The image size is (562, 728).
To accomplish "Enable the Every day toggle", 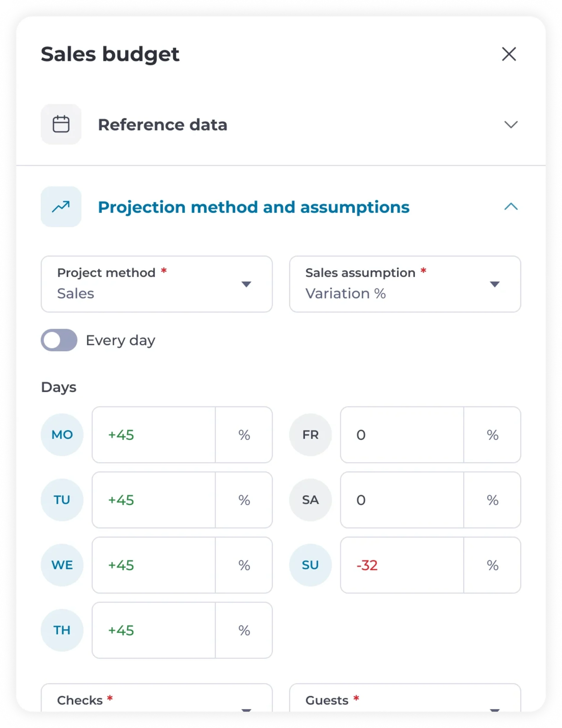I will pos(59,340).
